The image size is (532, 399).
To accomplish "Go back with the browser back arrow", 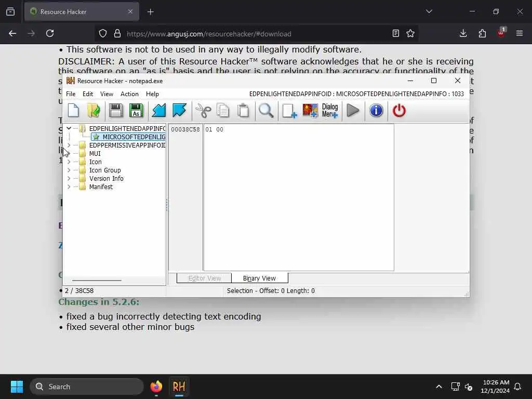I will [x=12, y=33].
